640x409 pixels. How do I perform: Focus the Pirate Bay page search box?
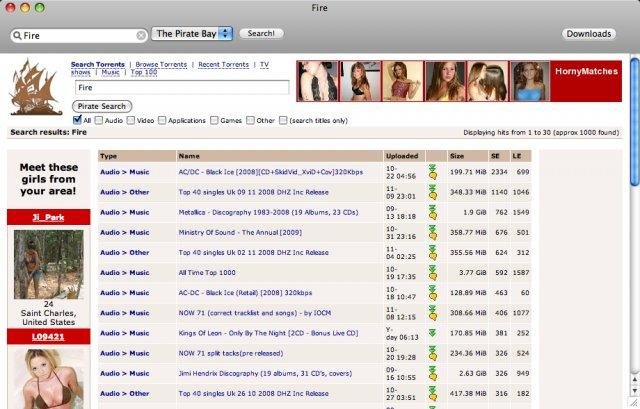pos(182,88)
